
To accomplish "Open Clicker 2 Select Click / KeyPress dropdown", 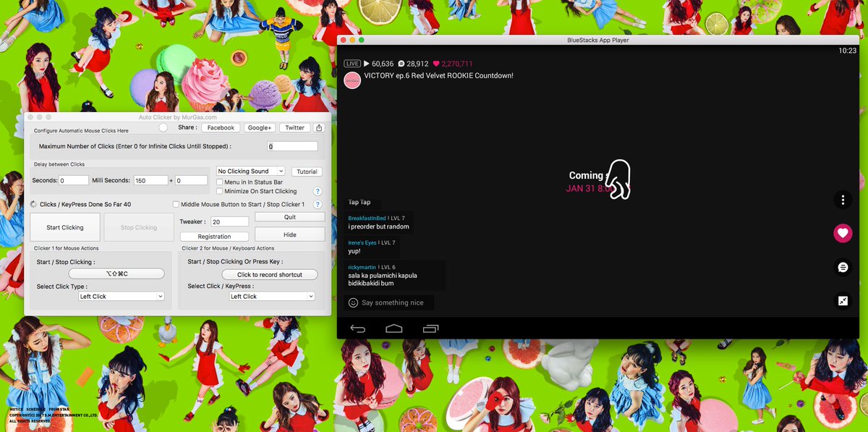I will pos(272,296).
